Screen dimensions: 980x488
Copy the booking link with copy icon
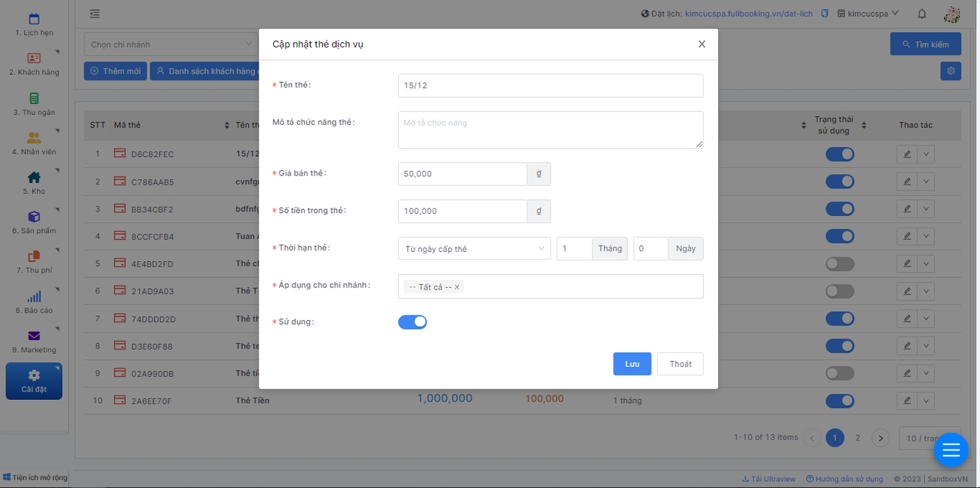tap(825, 14)
